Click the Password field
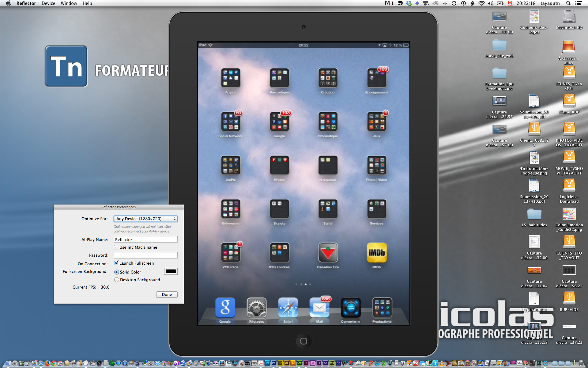The image size is (588, 368). point(146,255)
